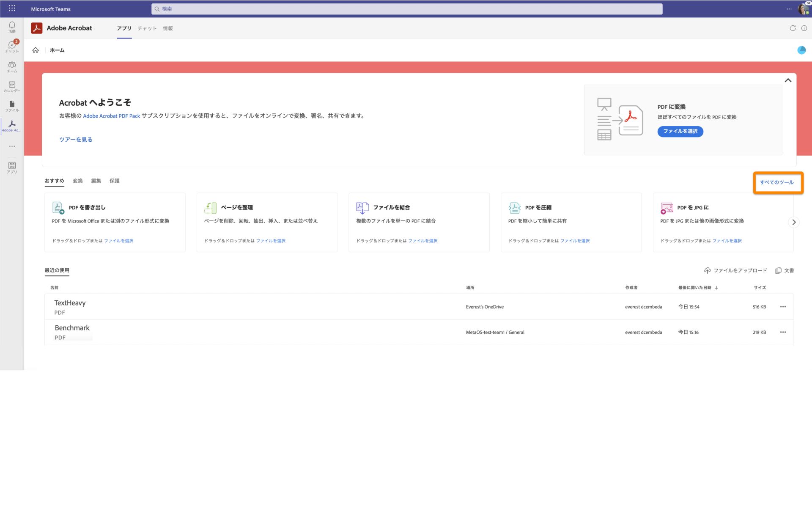812x506 pixels.
Task: Open すべてのツール link
Action: [x=776, y=182]
